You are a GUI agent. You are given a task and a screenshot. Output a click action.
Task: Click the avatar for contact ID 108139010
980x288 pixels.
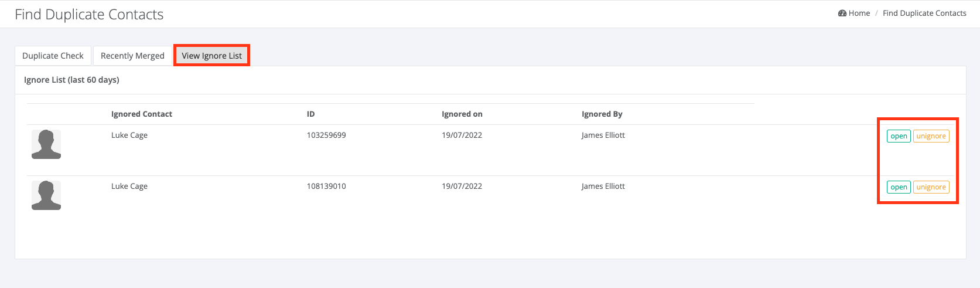(x=46, y=195)
